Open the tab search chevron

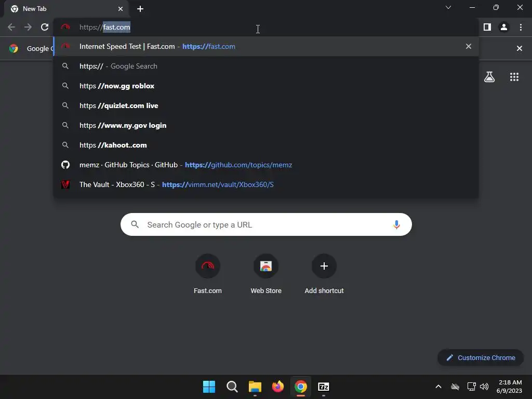pos(448,7)
